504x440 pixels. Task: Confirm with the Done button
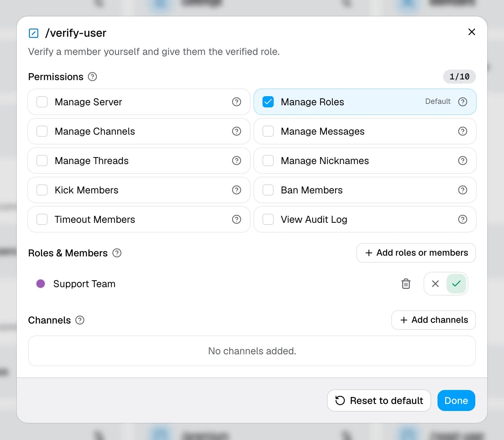coord(456,400)
